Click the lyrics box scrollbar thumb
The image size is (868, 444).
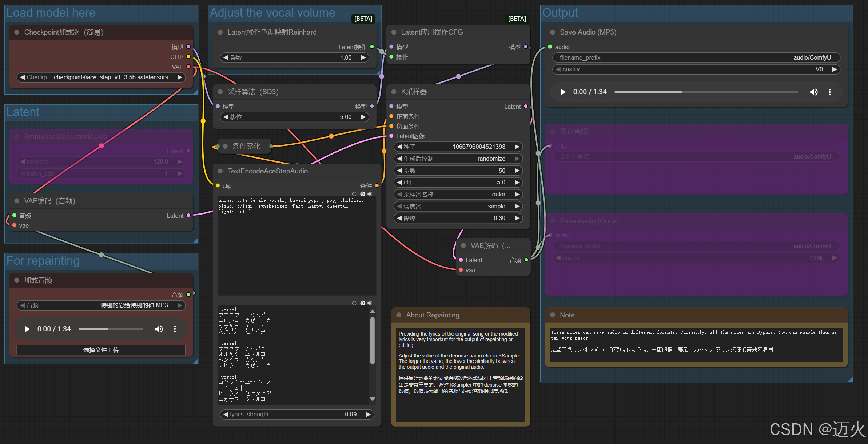pyautogui.click(x=373, y=341)
